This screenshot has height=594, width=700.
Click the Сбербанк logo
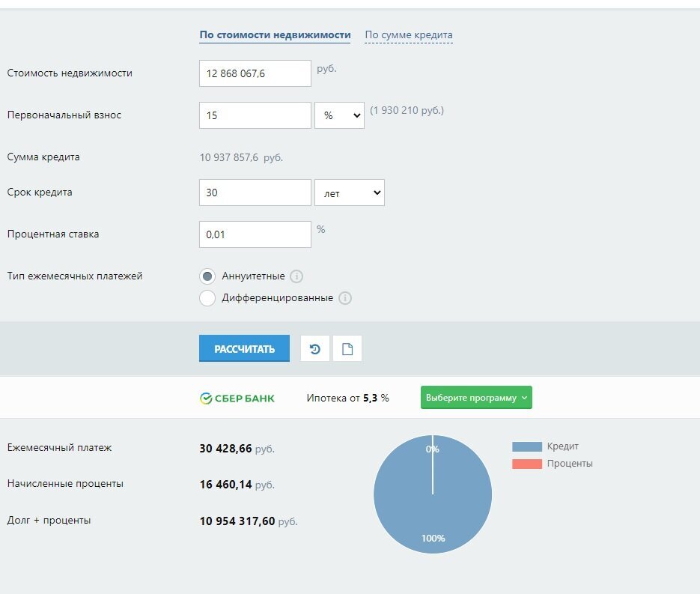coord(237,398)
